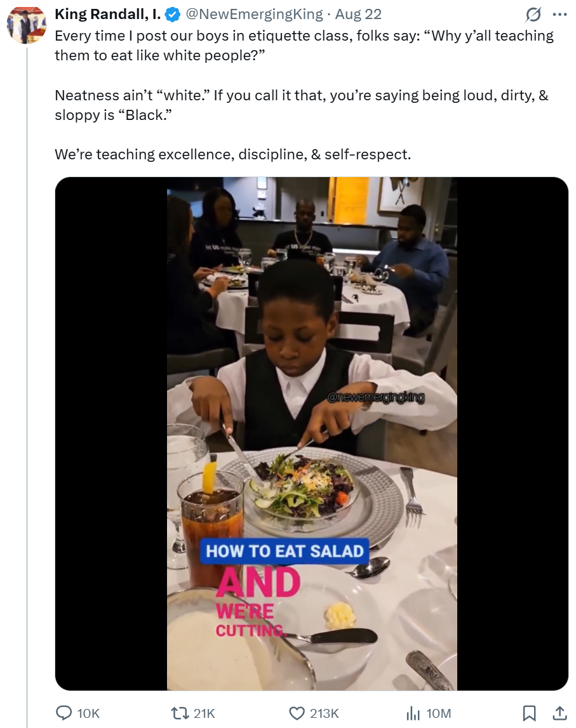Viewport: 576px width, 728px height.
Task: Click the 21K reposts count
Action: click(x=204, y=713)
